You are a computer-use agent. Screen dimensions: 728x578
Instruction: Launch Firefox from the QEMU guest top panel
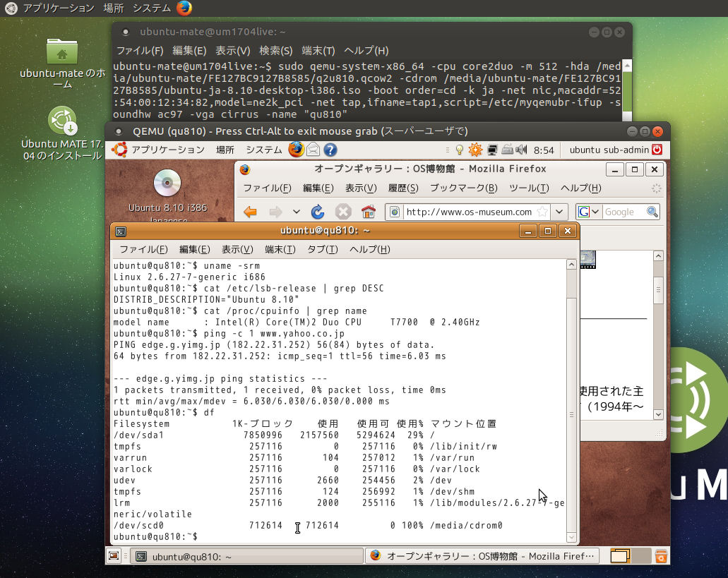tap(297, 150)
